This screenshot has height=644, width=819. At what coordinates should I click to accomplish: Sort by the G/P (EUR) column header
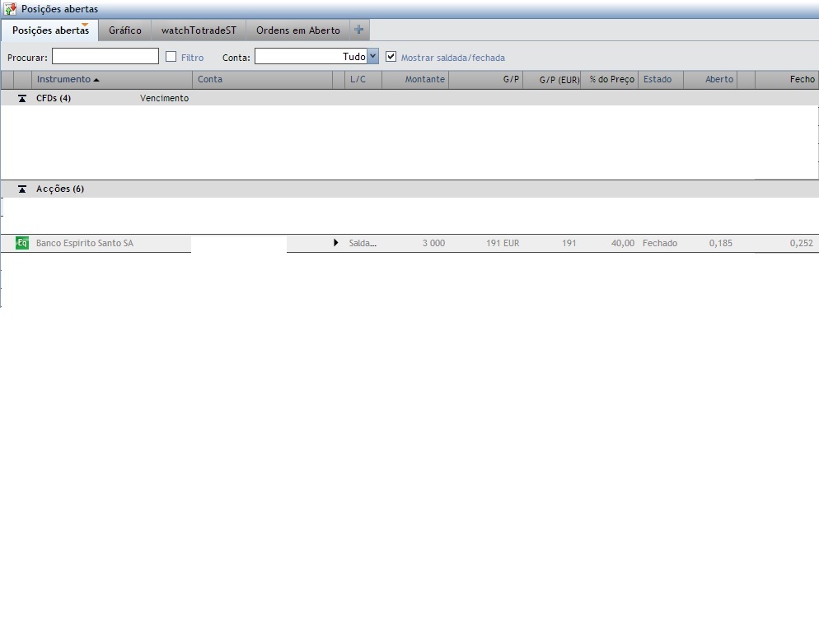tap(551, 79)
